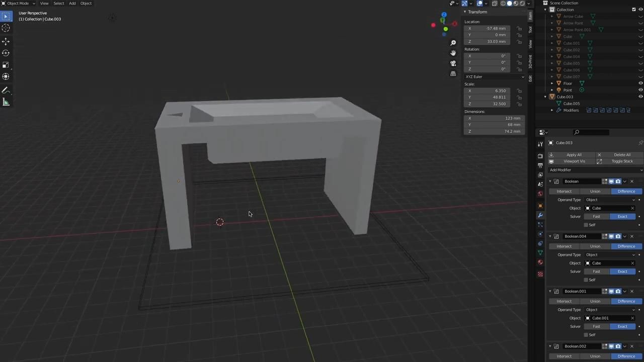Enable Self checkbox in first Boolean modifier
The image size is (644, 362).
click(586, 225)
